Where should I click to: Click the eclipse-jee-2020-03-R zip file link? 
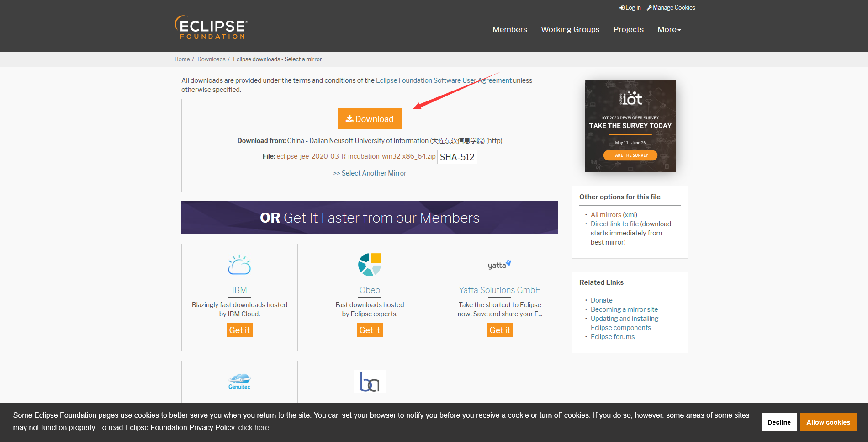(356, 156)
